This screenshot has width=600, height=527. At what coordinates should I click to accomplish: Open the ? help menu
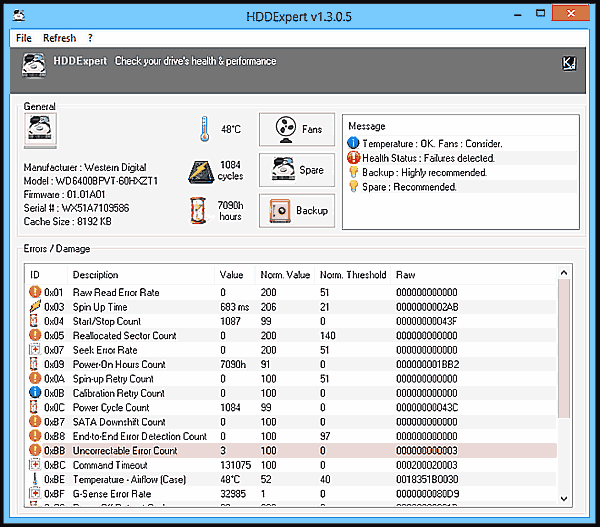click(90, 38)
